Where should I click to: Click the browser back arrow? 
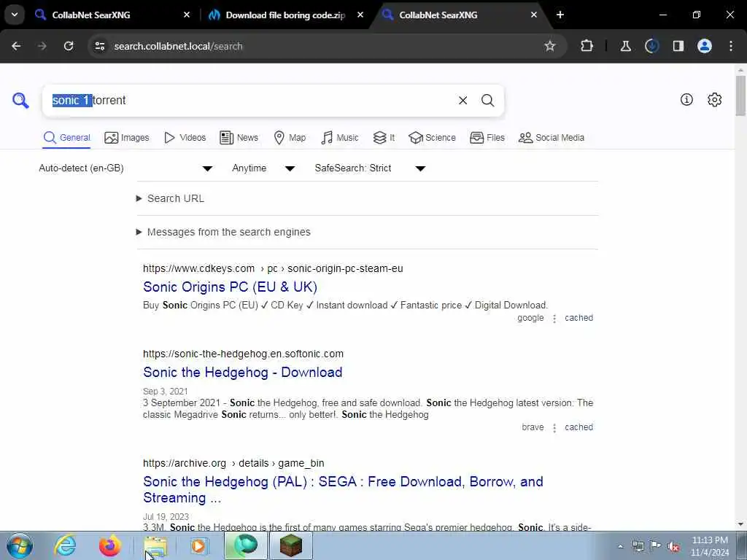pos(16,46)
